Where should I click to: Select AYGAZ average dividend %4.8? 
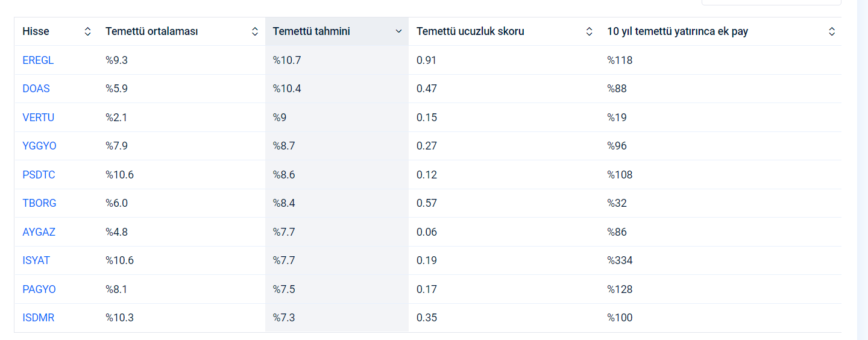[117, 232]
